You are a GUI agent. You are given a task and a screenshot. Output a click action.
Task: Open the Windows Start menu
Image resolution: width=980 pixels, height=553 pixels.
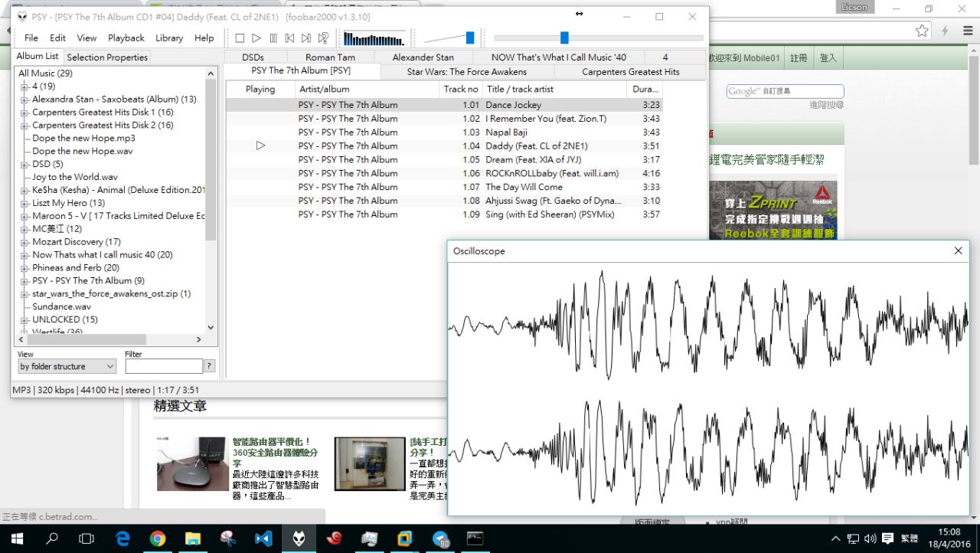[x=16, y=538]
